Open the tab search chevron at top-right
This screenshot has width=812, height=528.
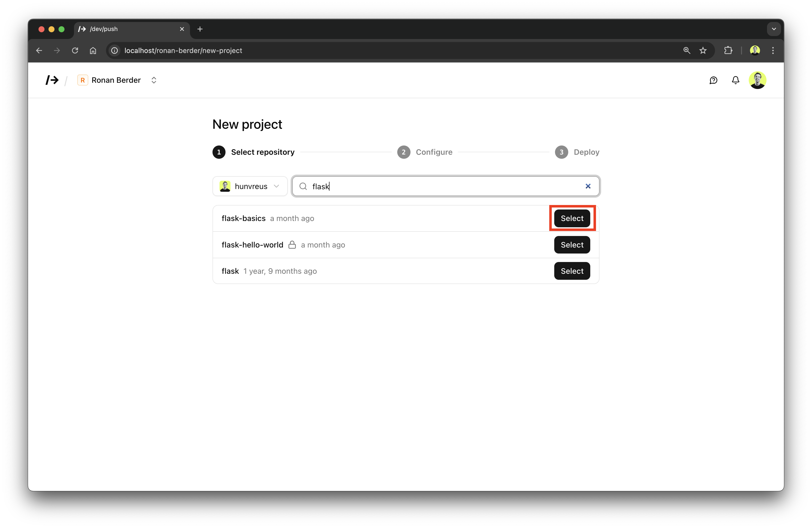(x=774, y=29)
